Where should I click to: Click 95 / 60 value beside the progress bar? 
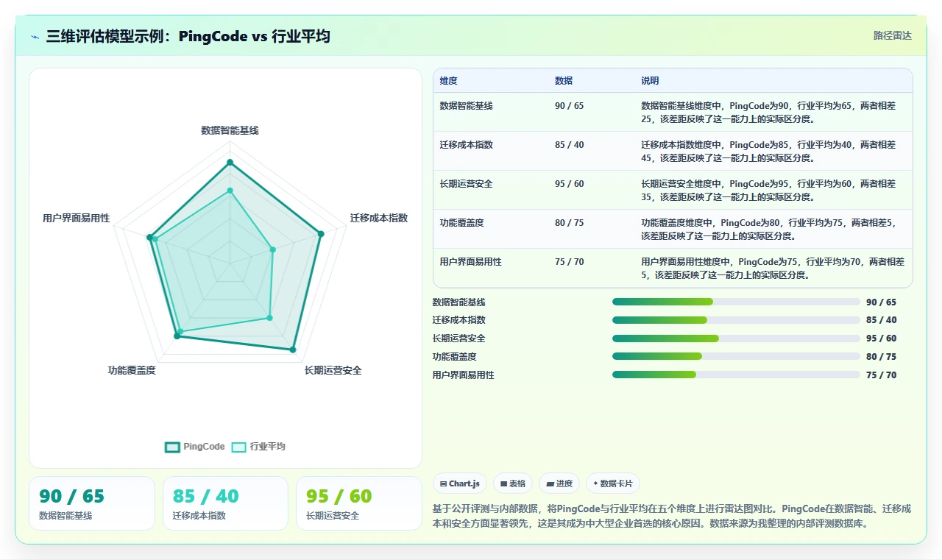click(882, 339)
